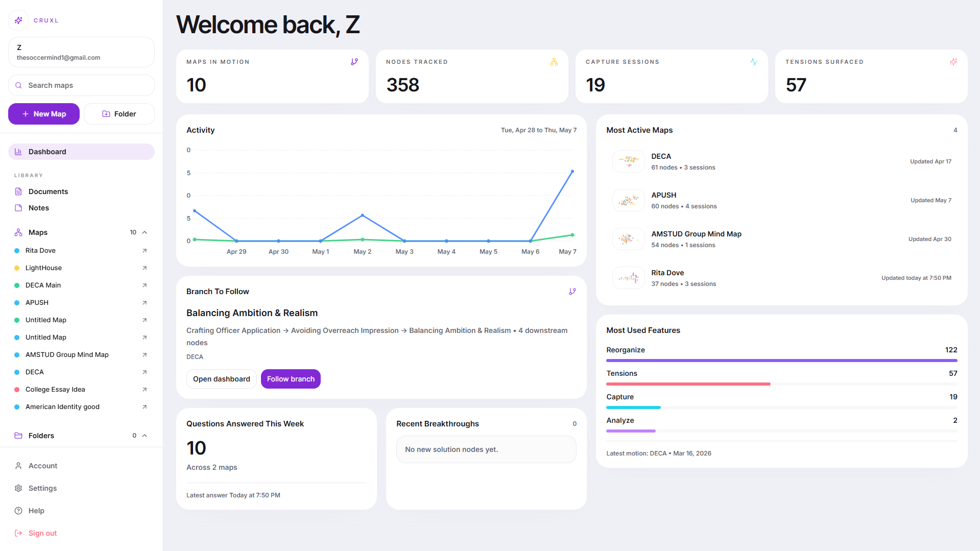Click the branch icon on Maps In Motion card
This screenshot has height=551, width=980.
(354, 62)
